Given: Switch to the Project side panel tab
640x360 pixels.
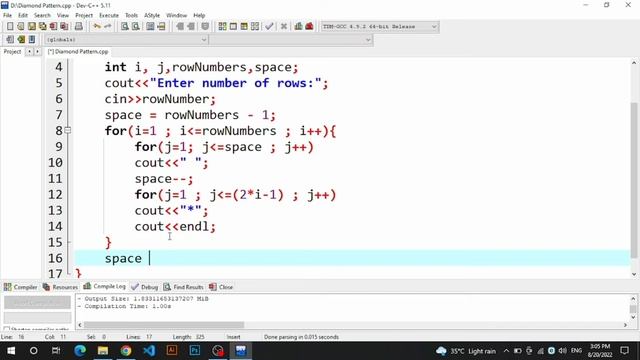Looking at the screenshot, I should tap(12, 52).
